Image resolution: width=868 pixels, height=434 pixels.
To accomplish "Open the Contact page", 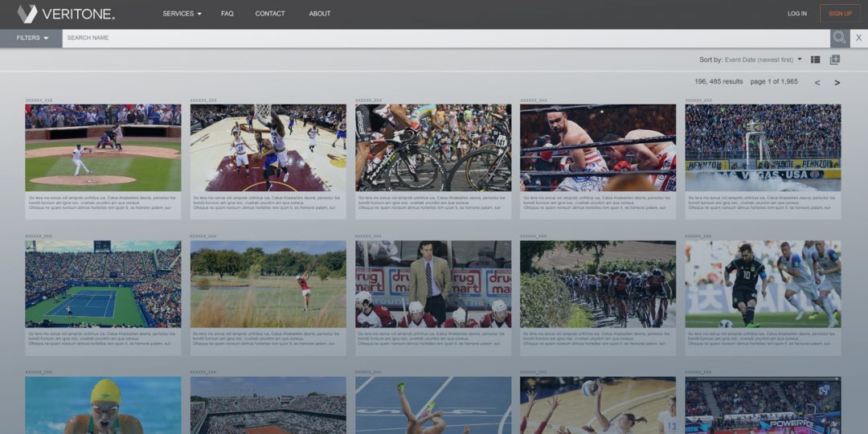I will pyautogui.click(x=270, y=14).
